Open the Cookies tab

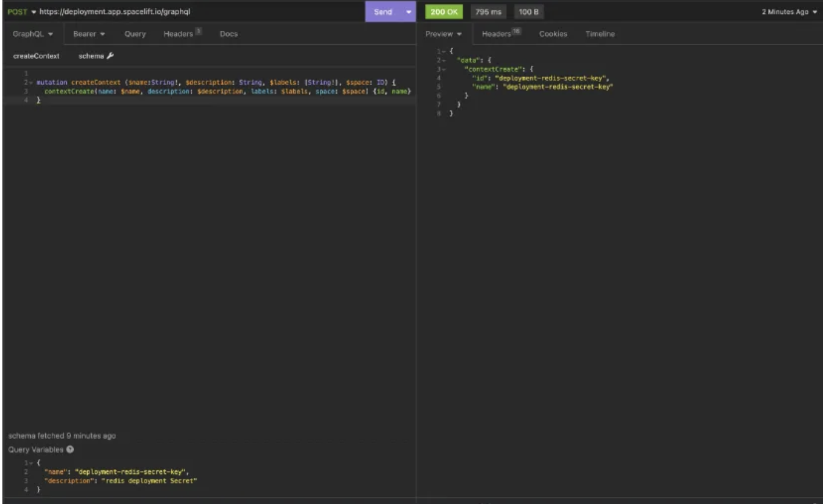click(x=553, y=34)
